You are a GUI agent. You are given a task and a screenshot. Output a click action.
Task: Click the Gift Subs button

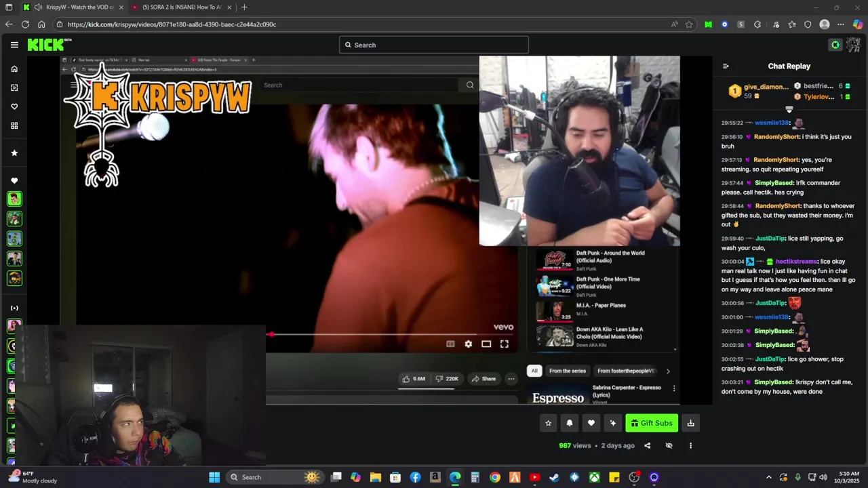(652, 423)
